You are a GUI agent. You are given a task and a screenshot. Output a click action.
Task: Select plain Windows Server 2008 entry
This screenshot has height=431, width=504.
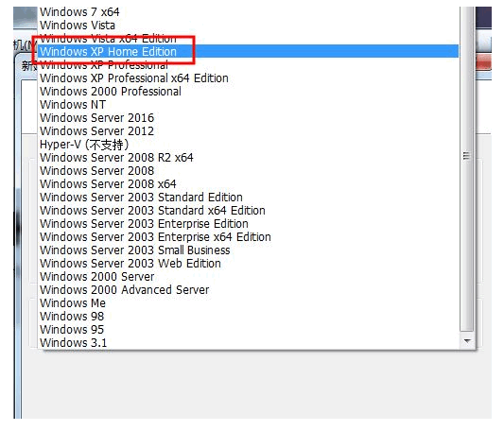point(249,171)
